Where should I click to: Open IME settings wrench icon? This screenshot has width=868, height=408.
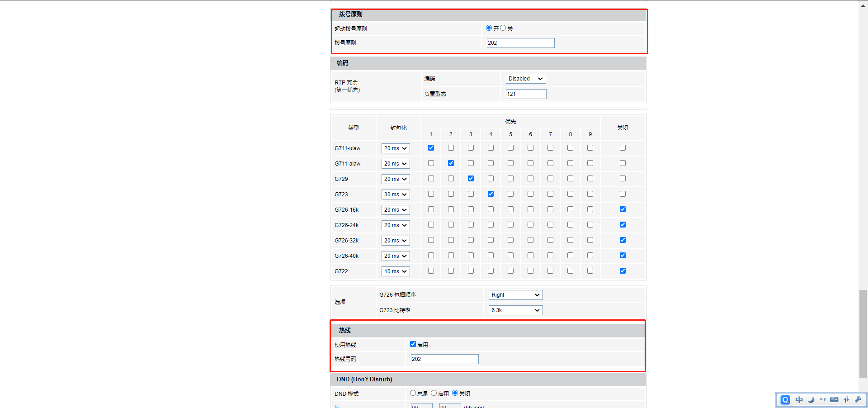(x=858, y=400)
